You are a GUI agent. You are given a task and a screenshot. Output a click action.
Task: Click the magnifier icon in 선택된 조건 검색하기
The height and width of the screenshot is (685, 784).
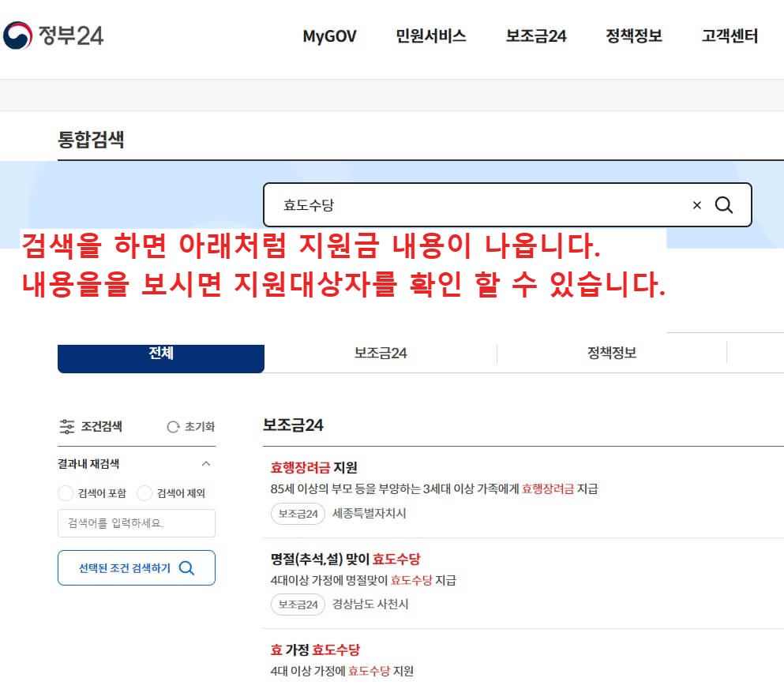[186, 568]
